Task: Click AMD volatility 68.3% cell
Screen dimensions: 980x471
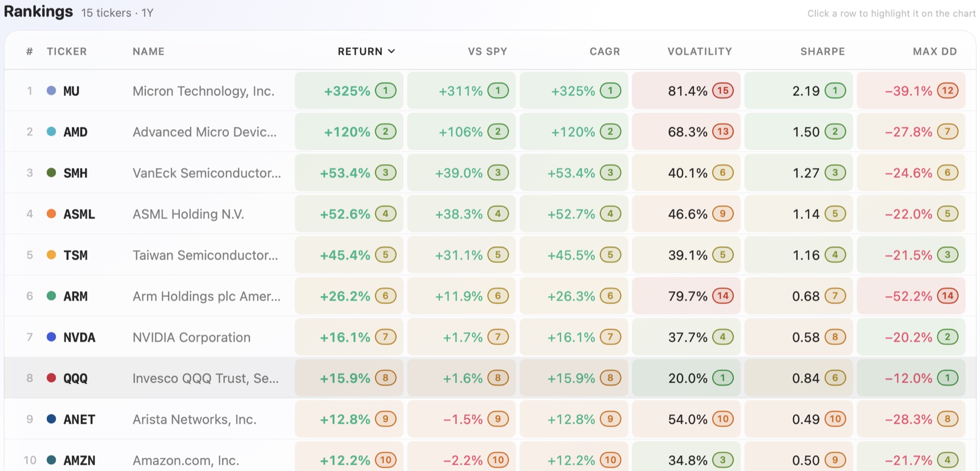Action: [x=686, y=132]
